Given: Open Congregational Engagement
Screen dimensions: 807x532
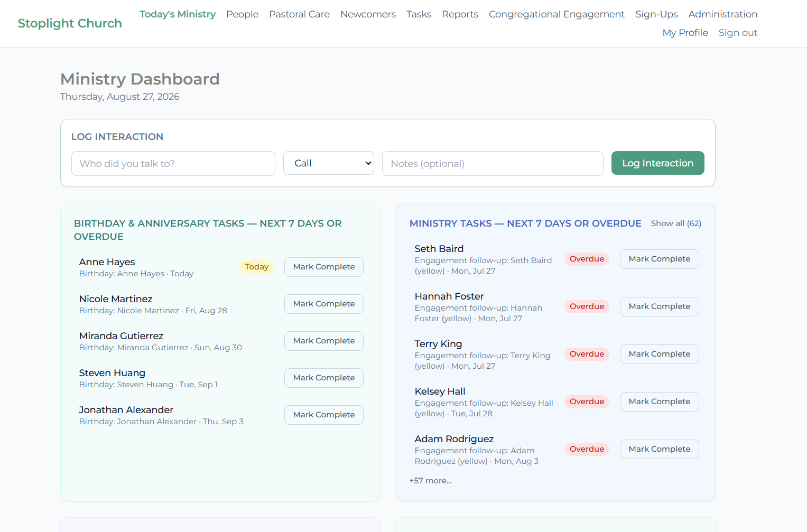Looking at the screenshot, I should click(x=556, y=14).
